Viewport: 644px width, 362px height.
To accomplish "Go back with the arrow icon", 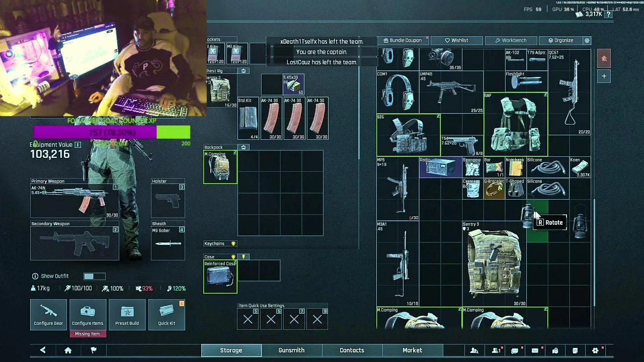I will [x=43, y=350].
